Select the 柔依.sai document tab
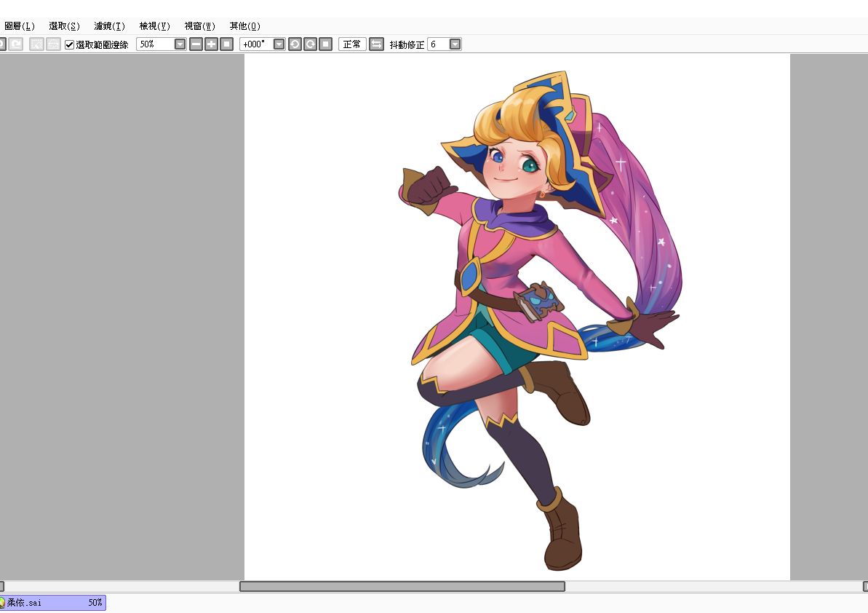Viewport: 868px width, 613px height. pos(52,603)
